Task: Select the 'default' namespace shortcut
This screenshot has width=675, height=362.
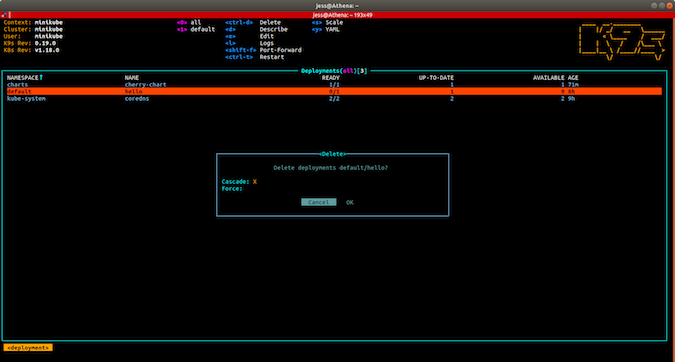Action: (x=196, y=29)
